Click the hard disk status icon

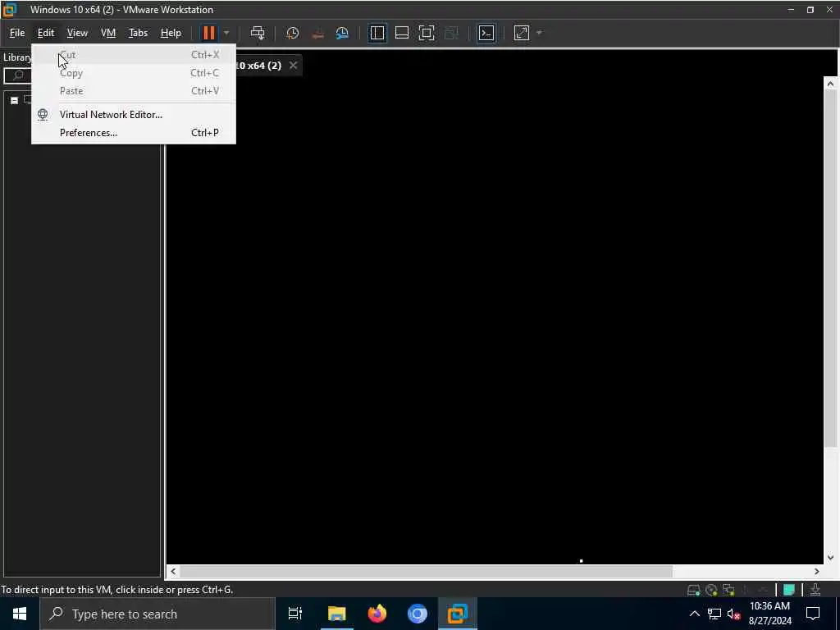(694, 591)
